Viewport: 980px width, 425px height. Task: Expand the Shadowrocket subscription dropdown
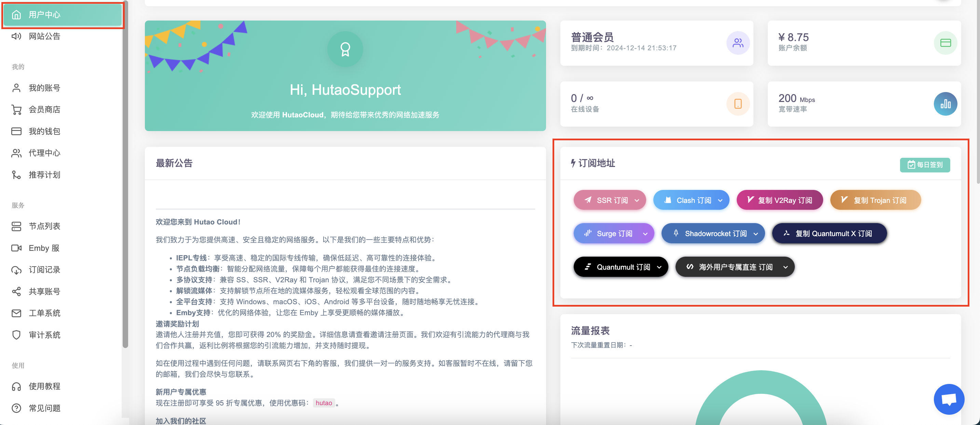coord(713,233)
